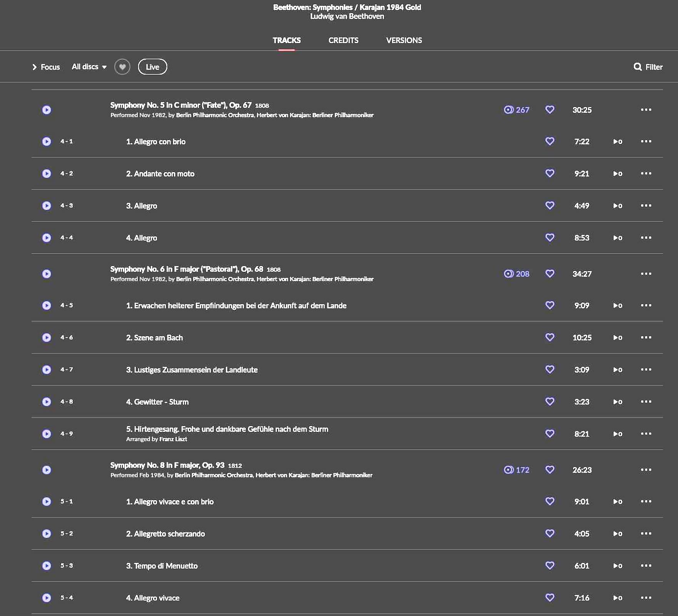This screenshot has height=616, width=678.
Task: Open more options for Symphony No. 8
Action: tap(646, 470)
